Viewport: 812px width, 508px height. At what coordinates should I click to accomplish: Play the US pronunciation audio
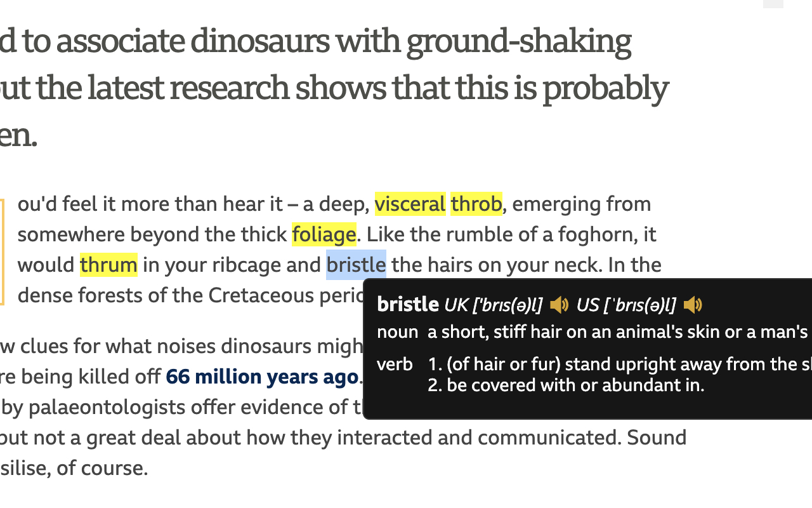693,305
